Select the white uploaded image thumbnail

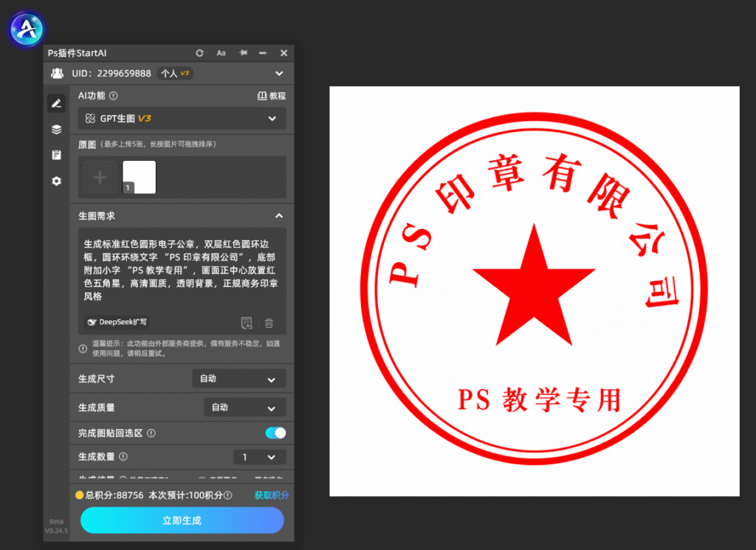tap(140, 177)
